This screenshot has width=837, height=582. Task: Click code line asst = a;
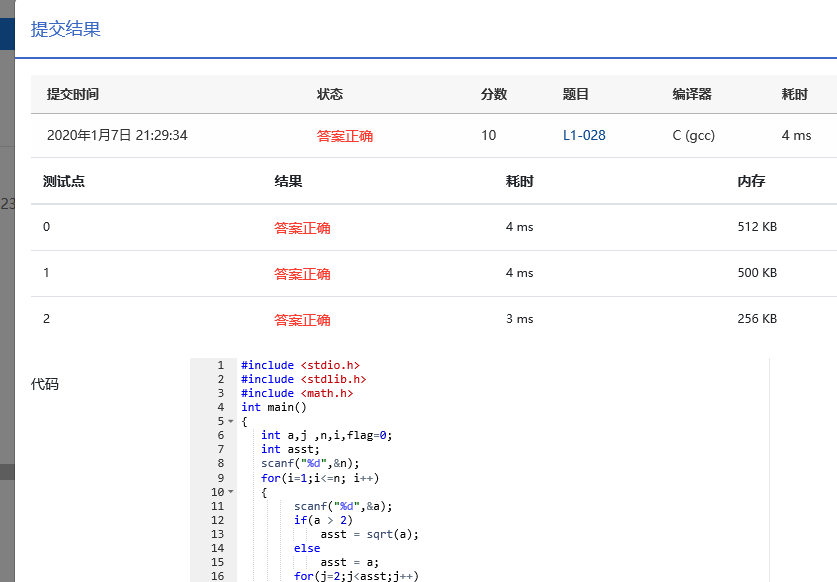(350, 562)
